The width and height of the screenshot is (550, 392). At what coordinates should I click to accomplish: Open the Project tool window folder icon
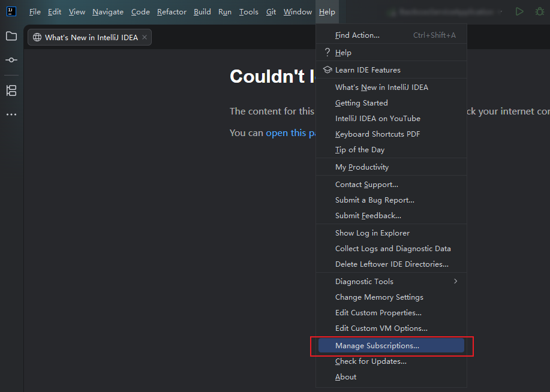11,36
